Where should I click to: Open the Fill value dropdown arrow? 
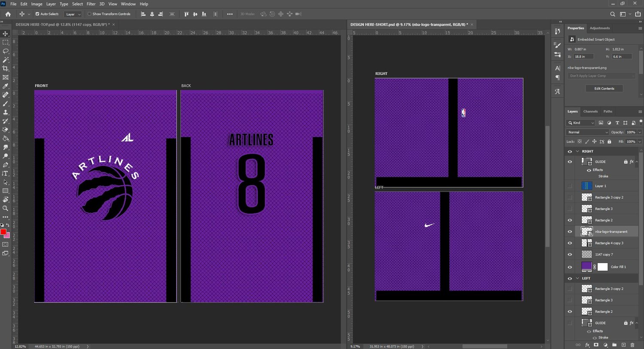[x=639, y=142]
